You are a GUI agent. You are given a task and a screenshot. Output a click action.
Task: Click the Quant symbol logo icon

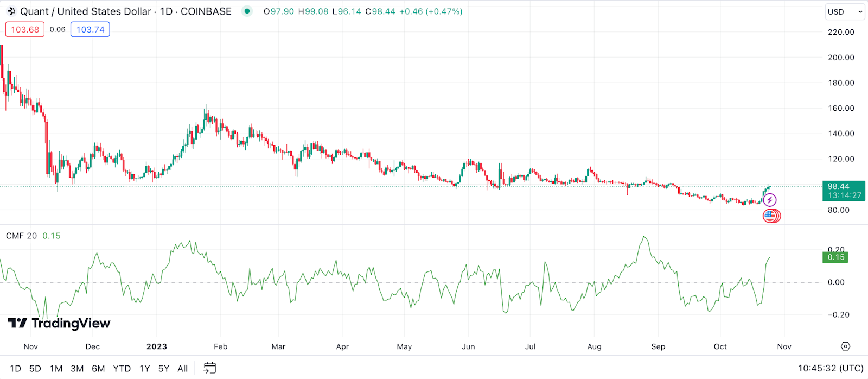[11, 11]
